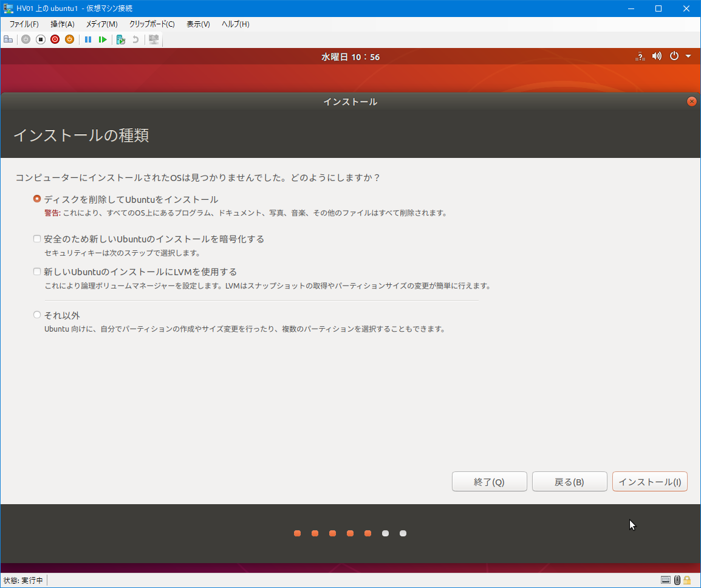Viewport: 701px width, 588px height.
Task: Send Ctrl+Alt+Del using the leftmost toolbar icon
Action: coord(9,39)
